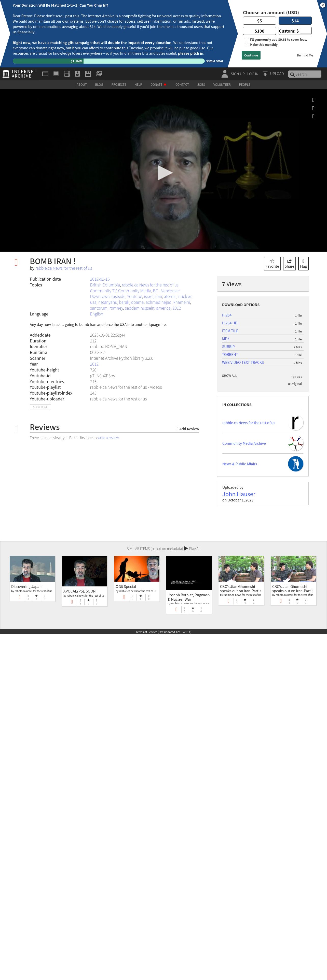Click the custom donation amount field
Screen dimensions: 327x980
(x=305, y=31)
